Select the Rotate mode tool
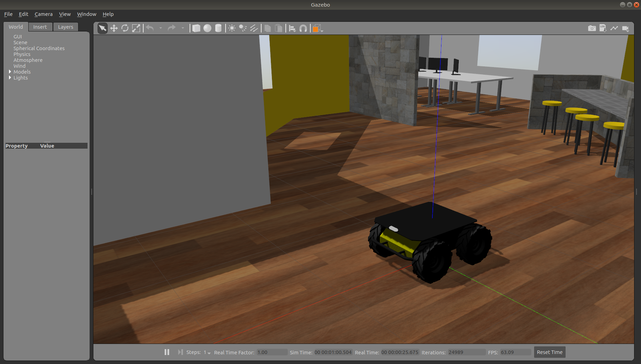Image resolution: width=641 pixels, height=364 pixels. click(x=125, y=28)
